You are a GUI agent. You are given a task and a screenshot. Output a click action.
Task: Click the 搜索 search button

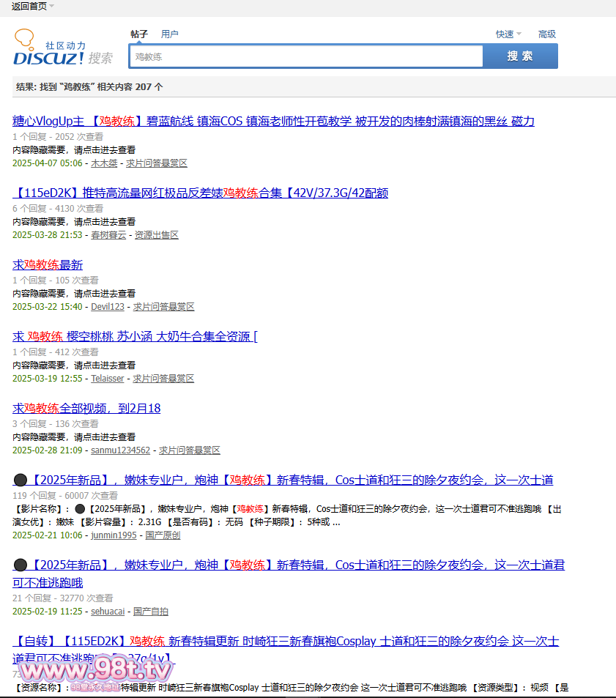[x=520, y=56]
